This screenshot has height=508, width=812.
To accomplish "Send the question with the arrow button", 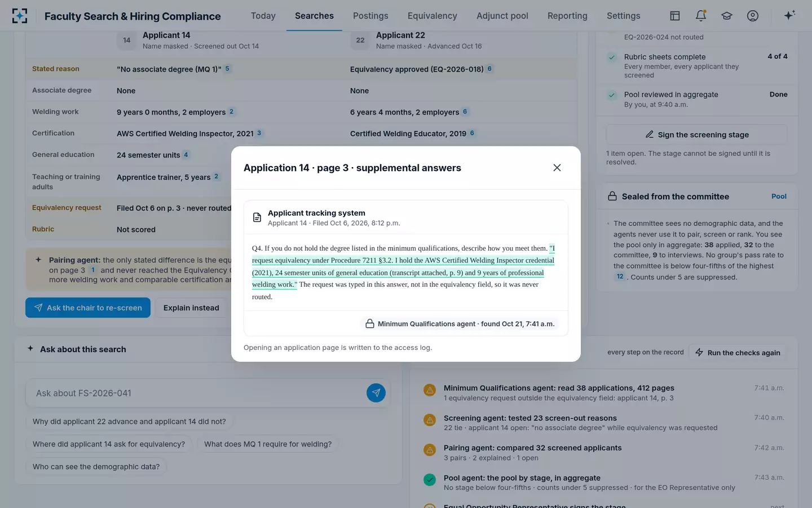I will 376,393.
